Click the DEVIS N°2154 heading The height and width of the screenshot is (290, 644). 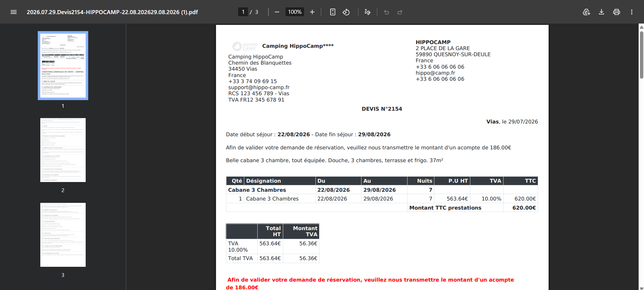coord(382,109)
